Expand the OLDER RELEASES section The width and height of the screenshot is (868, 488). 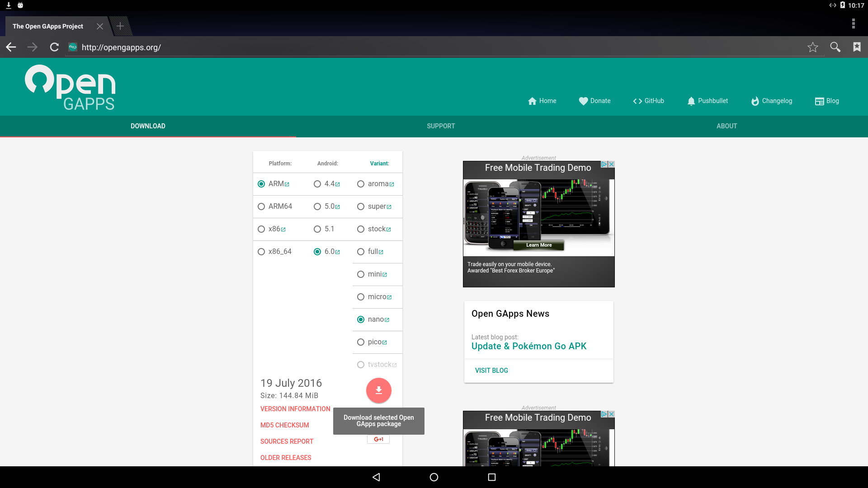[286, 457]
